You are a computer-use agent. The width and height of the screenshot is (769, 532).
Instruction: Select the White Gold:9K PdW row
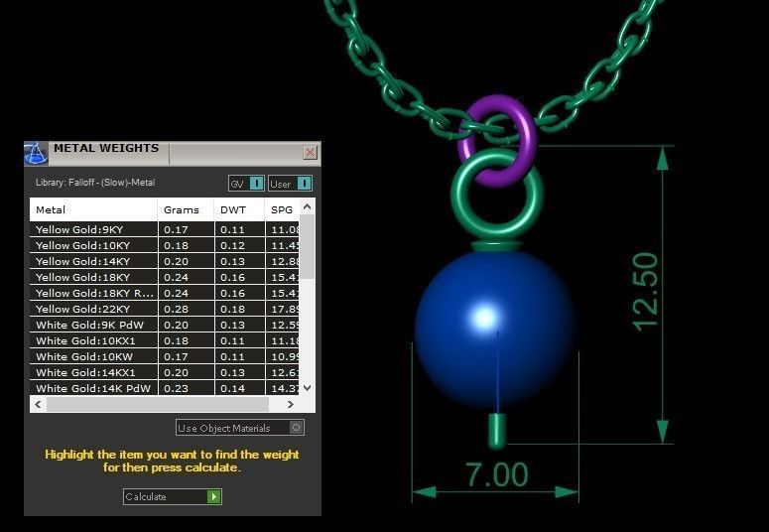point(165,325)
